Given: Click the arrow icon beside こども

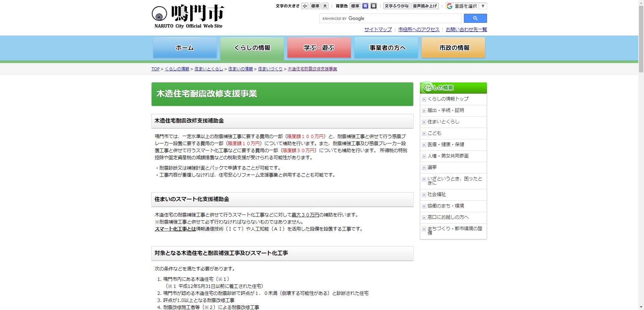Looking at the screenshot, I should [x=423, y=133].
